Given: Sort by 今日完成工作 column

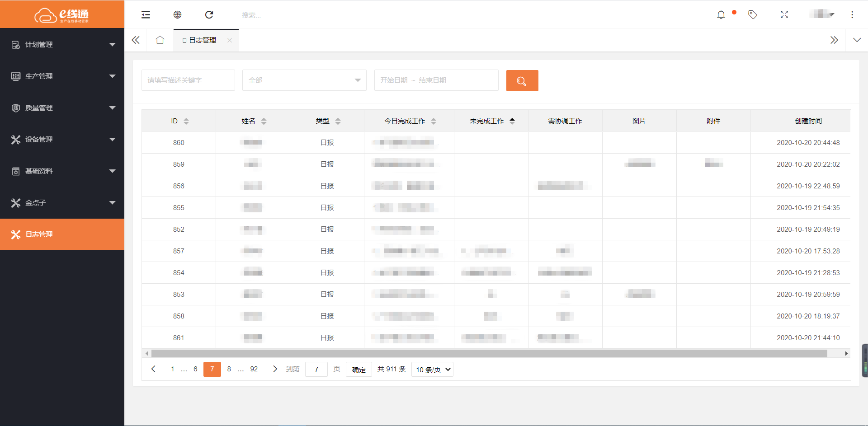Looking at the screenshot, I should tap(433, 121).
